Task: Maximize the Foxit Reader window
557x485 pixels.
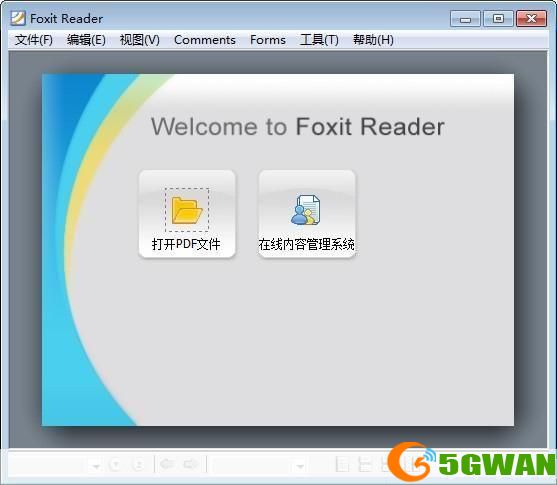Action: click(498, 18)
